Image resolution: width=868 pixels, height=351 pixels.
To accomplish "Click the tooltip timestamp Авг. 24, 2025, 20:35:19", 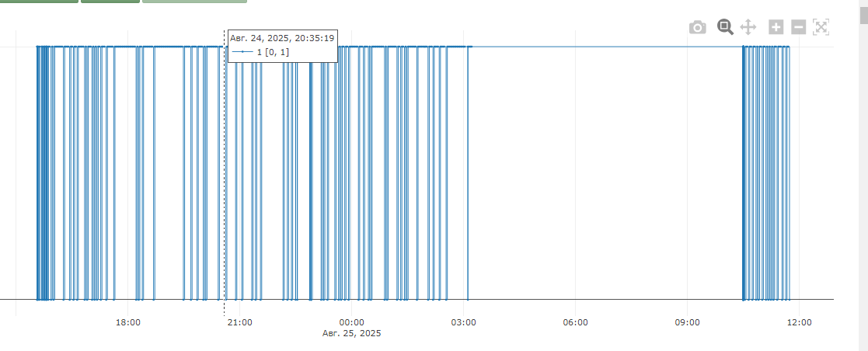I will pyautogui.click(x=282, y=37).
